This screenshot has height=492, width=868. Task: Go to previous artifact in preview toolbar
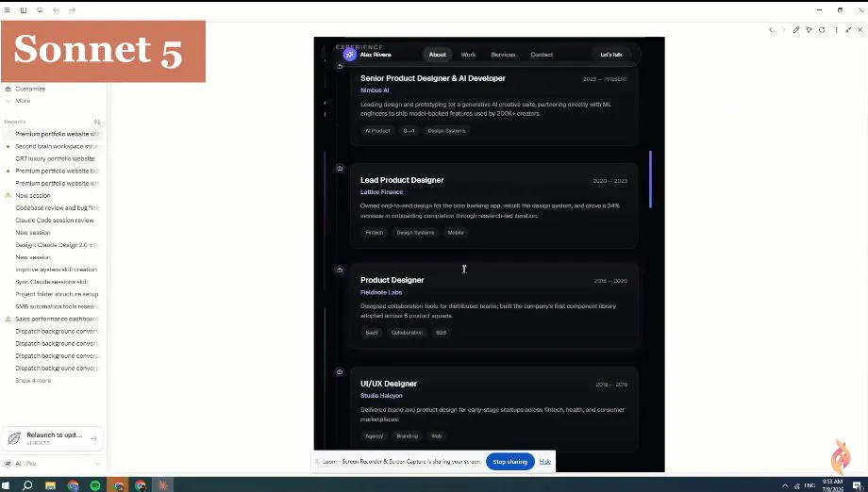point(770,30)
